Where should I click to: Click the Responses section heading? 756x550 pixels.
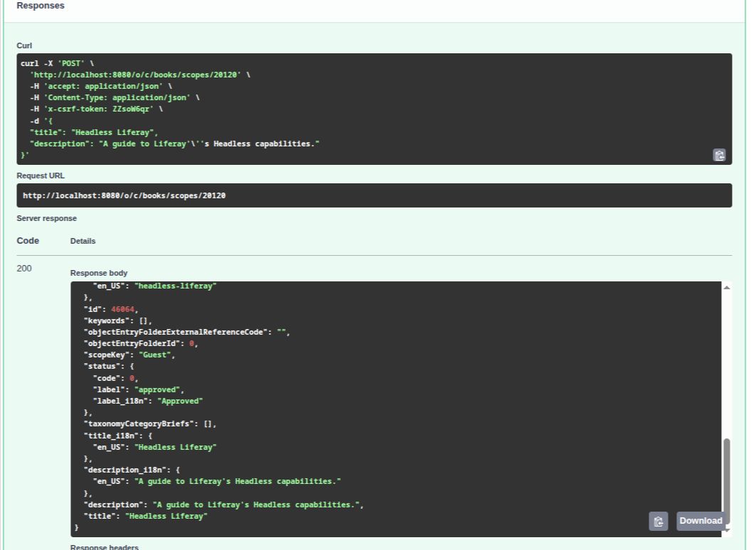41,6
